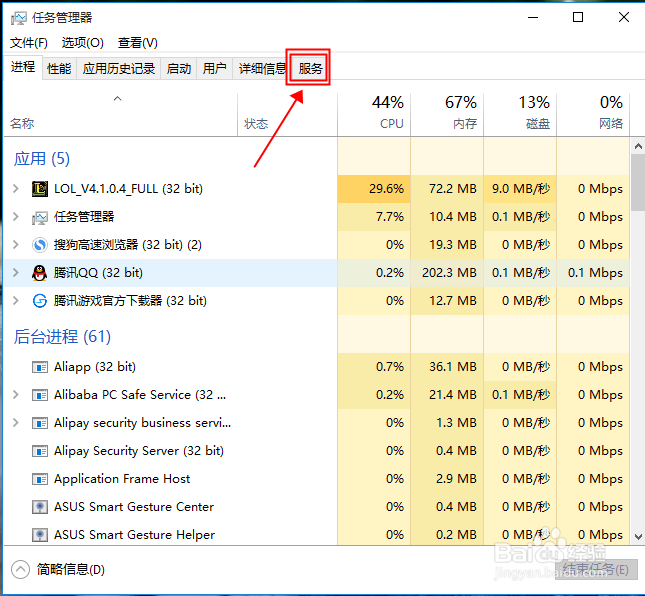Open the 文件(F) menu
Screen dimensions: 645x596
29,43
